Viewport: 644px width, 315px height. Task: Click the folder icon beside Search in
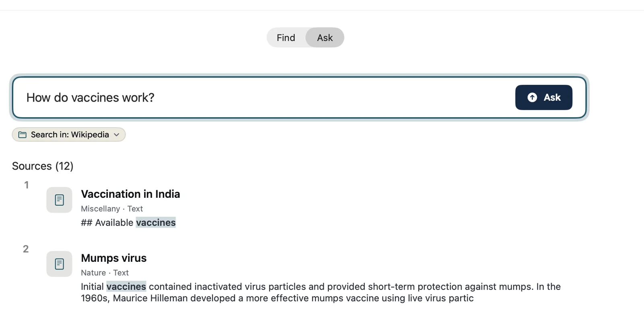23,135
